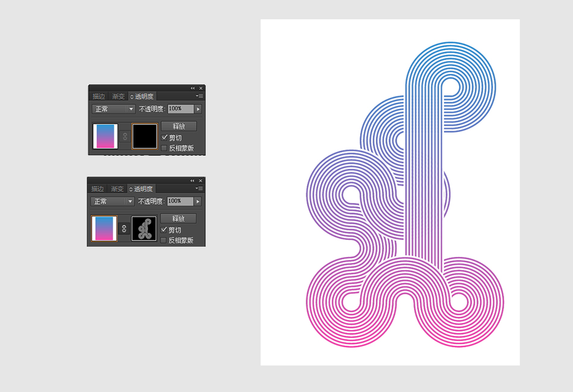The width and height of the screenshot is (573, 392).
Task: Switch to 描边 tab in upper panel
Action: (99, 96)
